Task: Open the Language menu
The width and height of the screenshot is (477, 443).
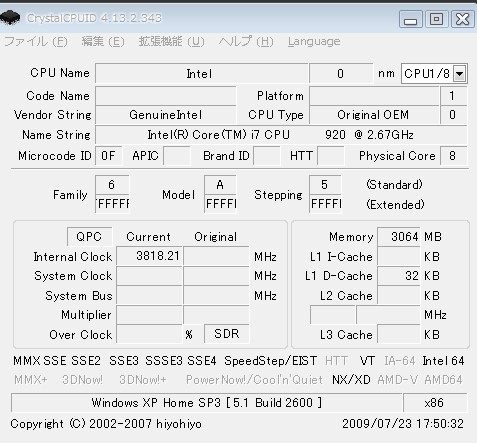Action: click(314, 42)
